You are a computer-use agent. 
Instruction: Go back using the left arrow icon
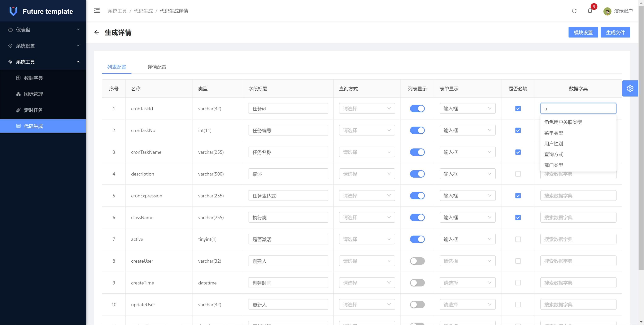[97, 32]
